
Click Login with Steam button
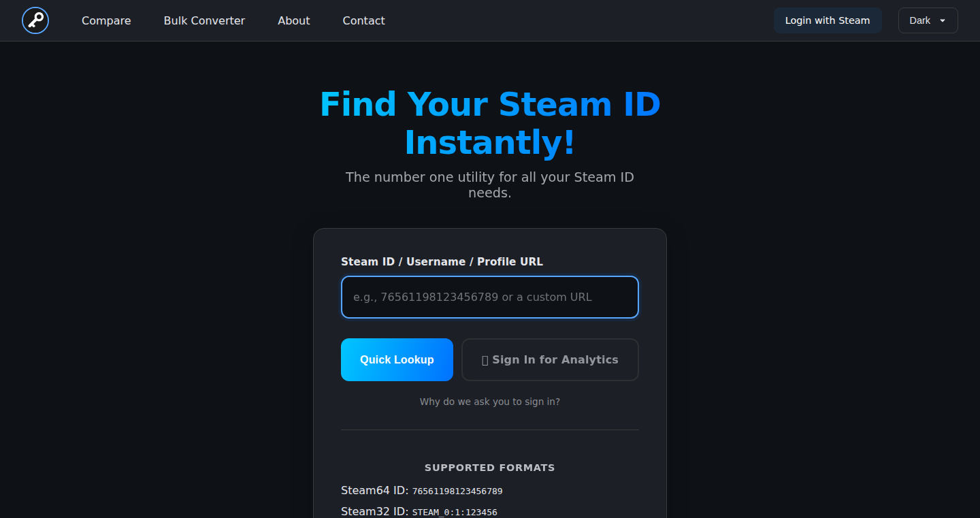(x=828, y=20)
